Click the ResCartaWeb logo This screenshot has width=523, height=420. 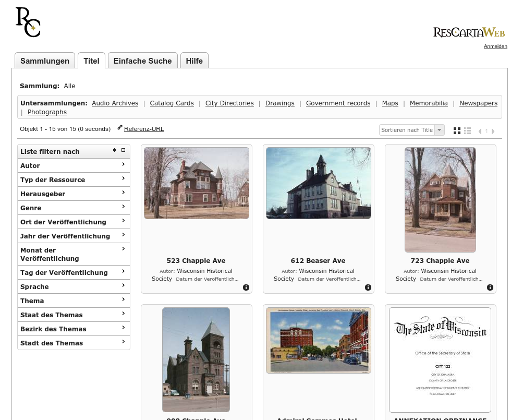click(469, 32)
